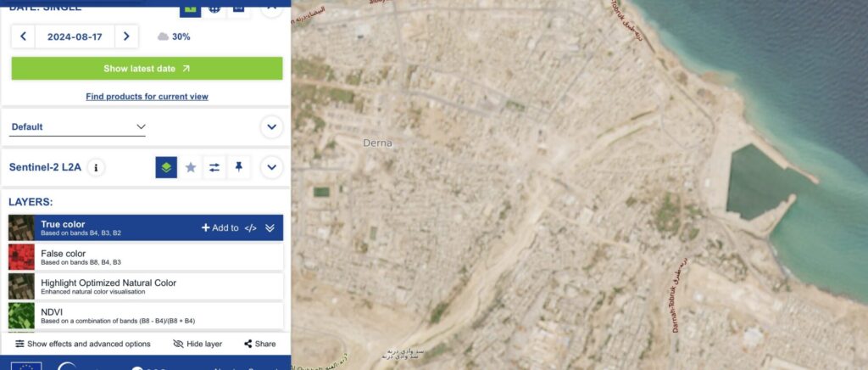Screen dimensions: 868x370
Task: Click the green Show latest date button
Action: (x=147, y=69)
